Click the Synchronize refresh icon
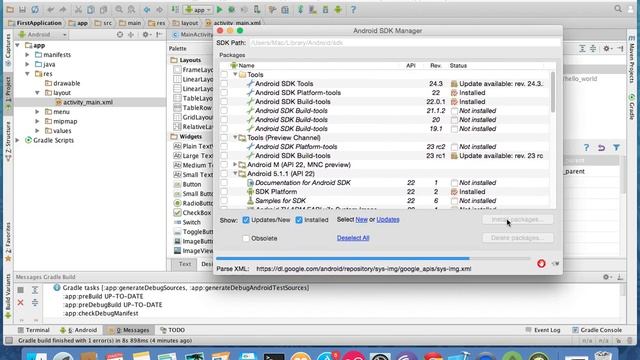640x360 pixels. point(35,9)
